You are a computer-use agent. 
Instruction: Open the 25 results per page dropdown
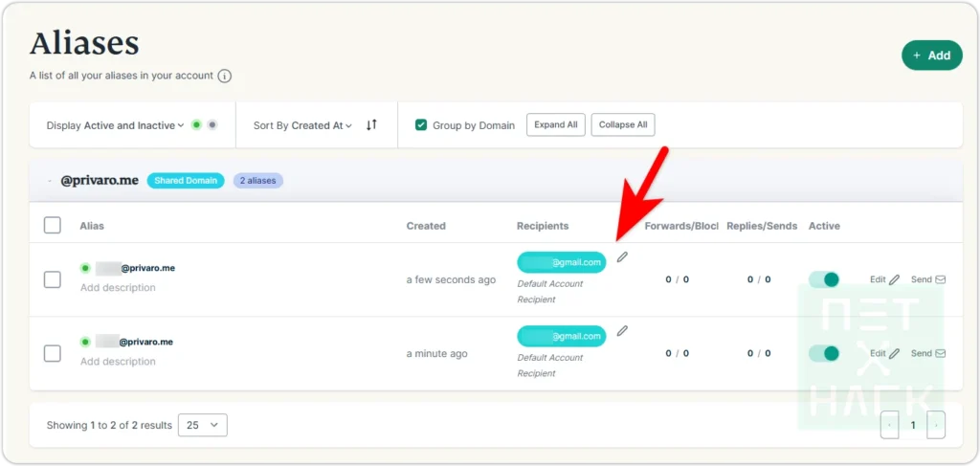click(203, 425)
